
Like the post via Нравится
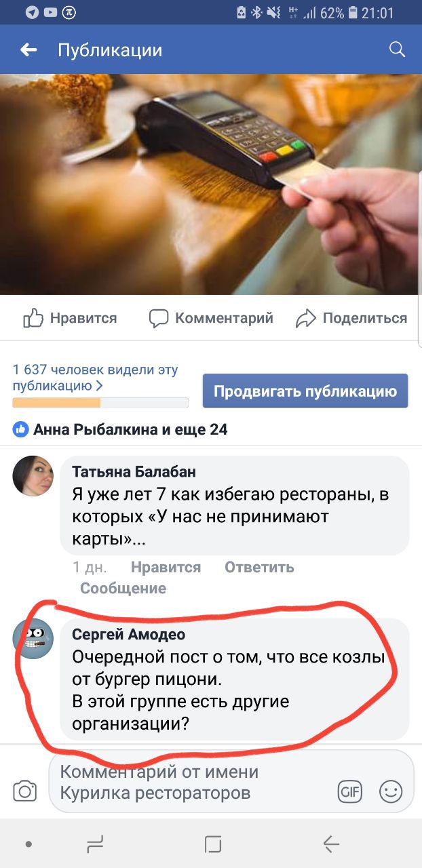tap(70, 318)
